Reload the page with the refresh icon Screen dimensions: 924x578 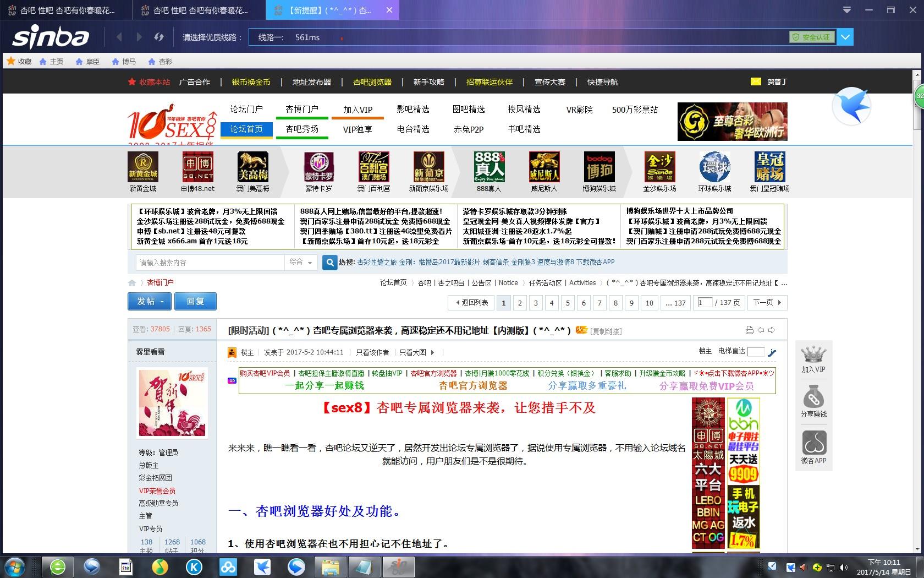click(x=159, y=37)
